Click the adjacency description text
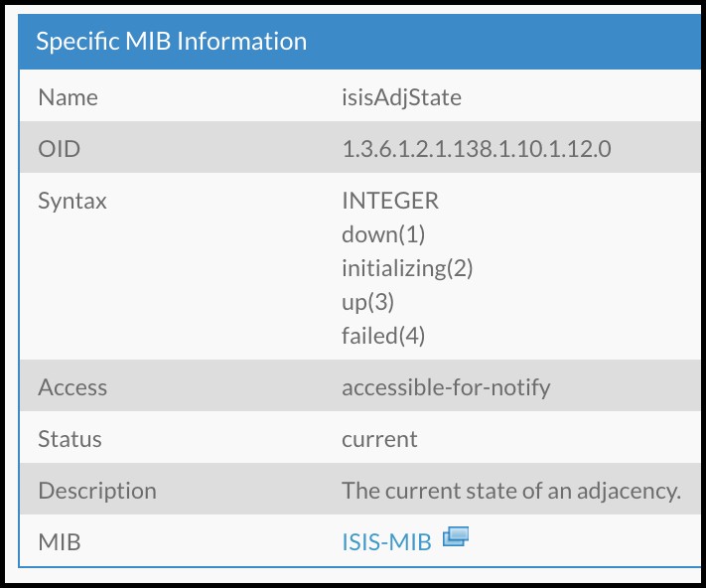The width and height of the screenshot is (706, 588). (511, 491)
